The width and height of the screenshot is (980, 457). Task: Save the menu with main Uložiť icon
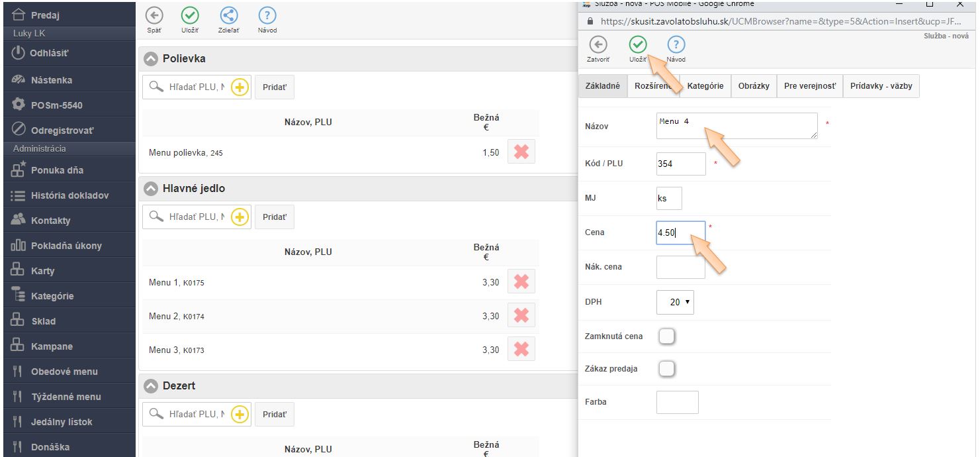(x=190, y=17)
